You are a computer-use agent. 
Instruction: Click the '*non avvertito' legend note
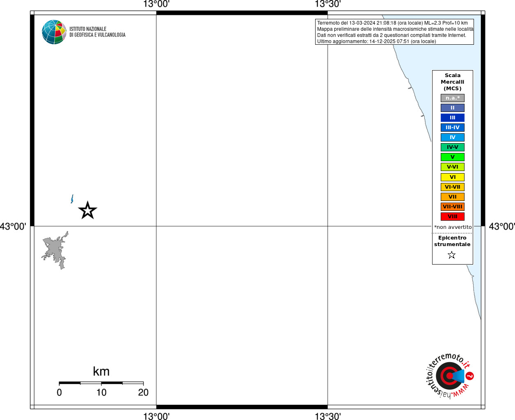pyautogui.click(x=453, y=227)
